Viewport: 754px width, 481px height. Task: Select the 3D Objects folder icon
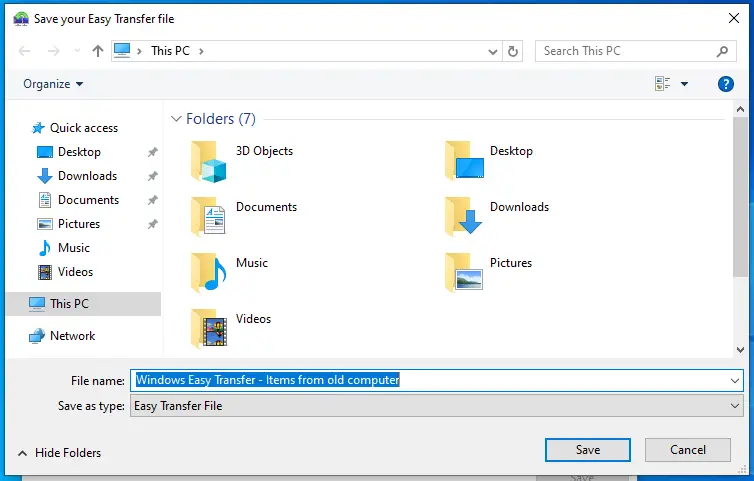(208, 162)
